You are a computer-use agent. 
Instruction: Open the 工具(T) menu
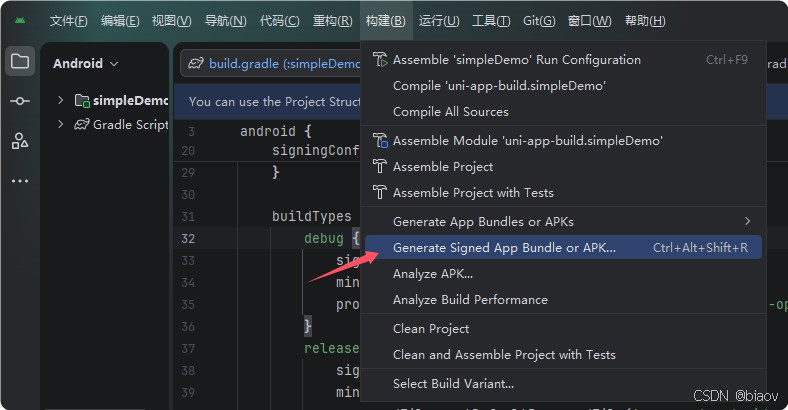[491, 21]
